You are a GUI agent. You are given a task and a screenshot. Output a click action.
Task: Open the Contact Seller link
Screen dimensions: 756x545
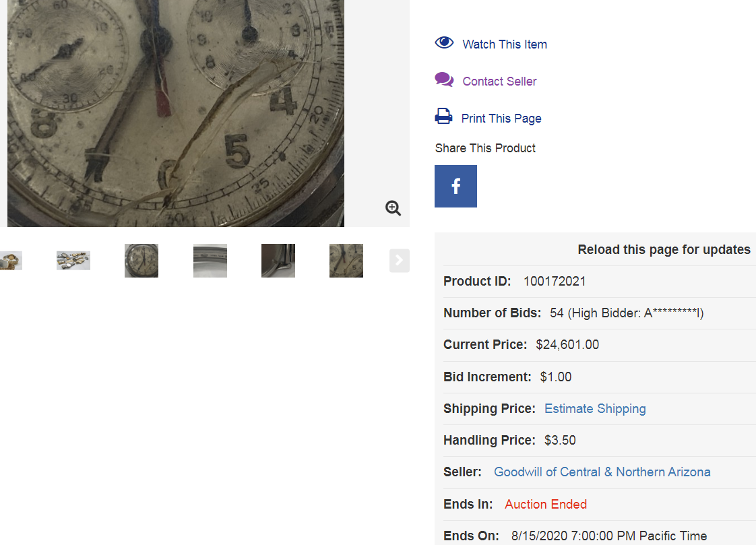499,82
